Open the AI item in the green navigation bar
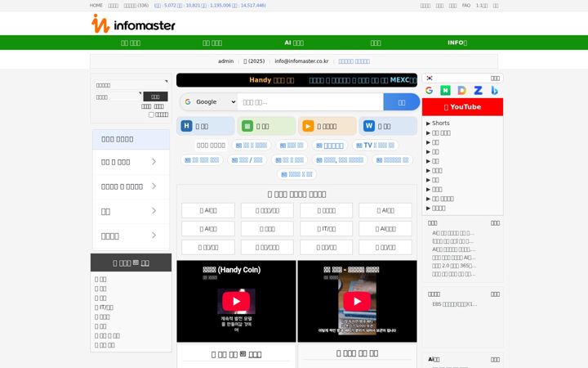 point(294,43)
